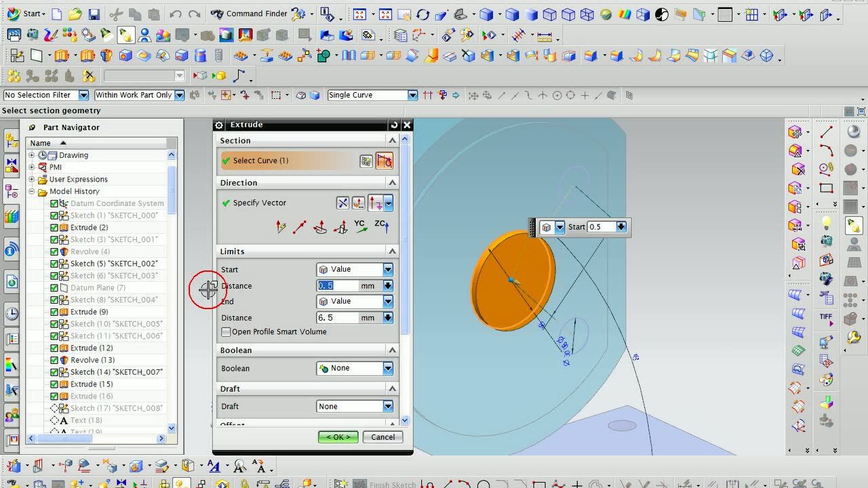The image size is (868, 488).
Task: Collapse the Limits section of the Extrude dialog
Action: point(392,251)
